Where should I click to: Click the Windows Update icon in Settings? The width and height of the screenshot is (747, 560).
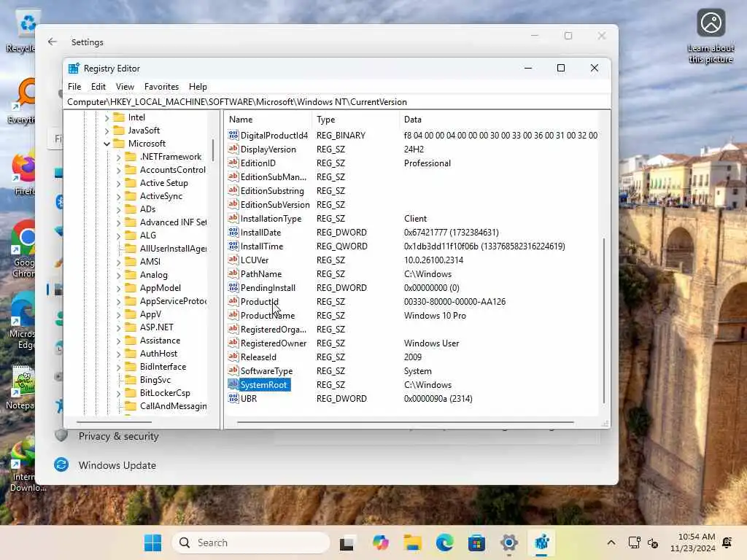(x=61, y=464)
